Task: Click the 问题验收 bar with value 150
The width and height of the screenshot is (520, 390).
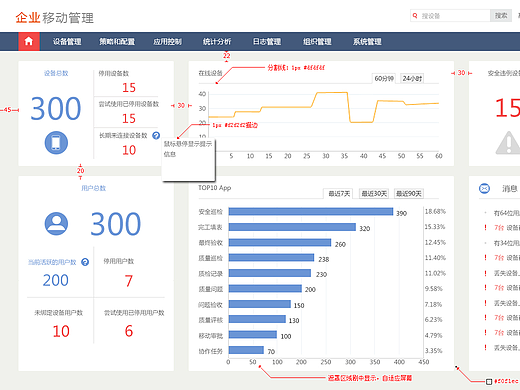Action: coord(260,304)
